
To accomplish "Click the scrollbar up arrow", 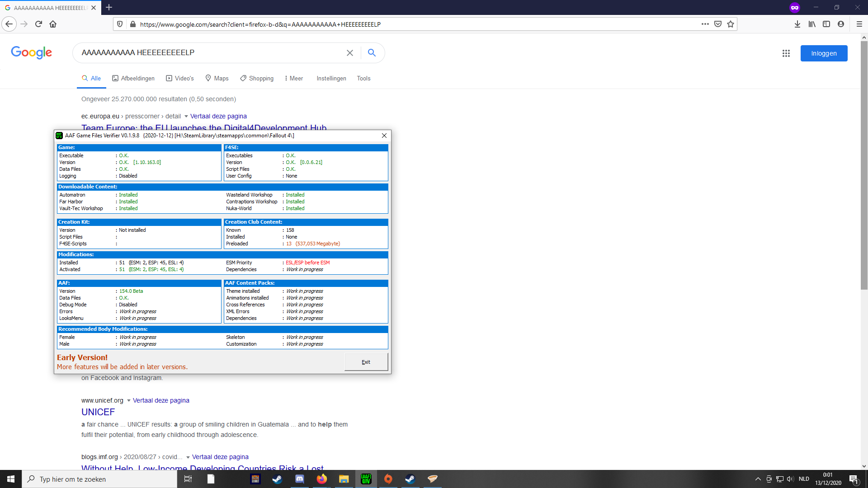I will (864, 38).
